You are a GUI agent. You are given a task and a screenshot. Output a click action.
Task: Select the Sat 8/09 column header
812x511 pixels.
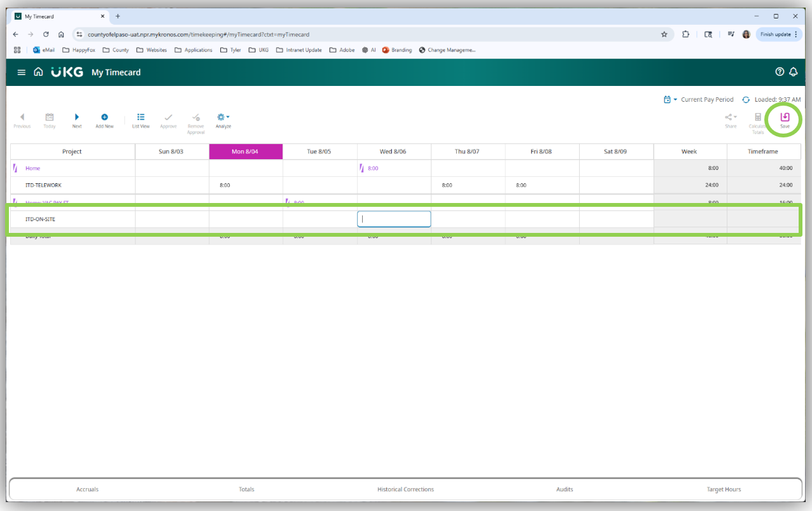coord(616,151)
